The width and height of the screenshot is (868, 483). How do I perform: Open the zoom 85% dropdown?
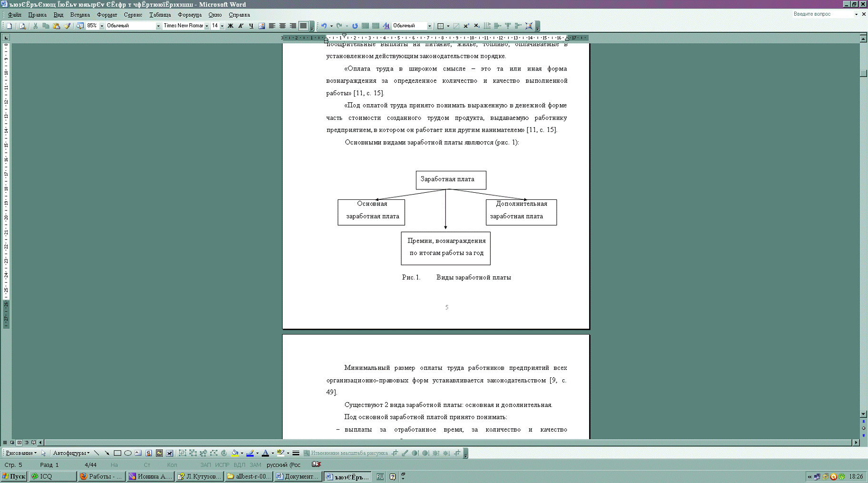pyautogui.click(x=102, y=26)
